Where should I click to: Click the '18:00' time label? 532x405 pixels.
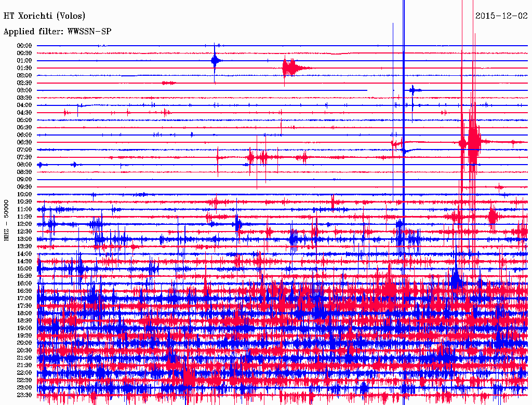[x=24, y=314]
